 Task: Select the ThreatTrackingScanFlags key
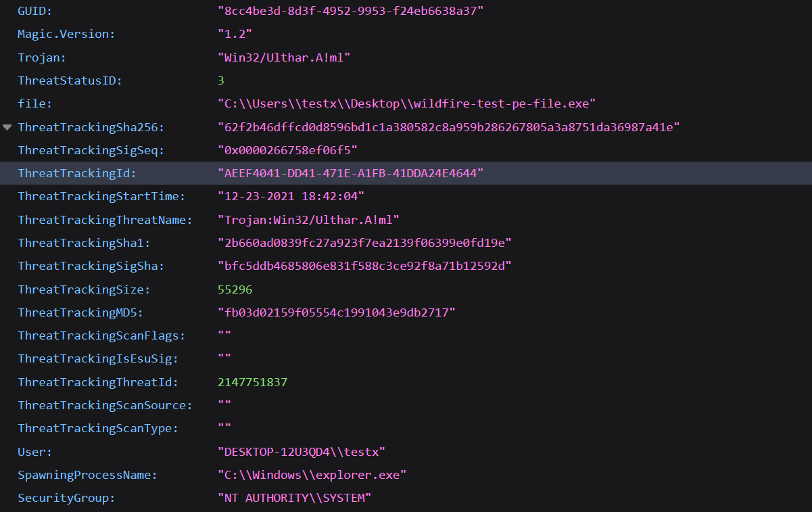(x=101, y=335)
